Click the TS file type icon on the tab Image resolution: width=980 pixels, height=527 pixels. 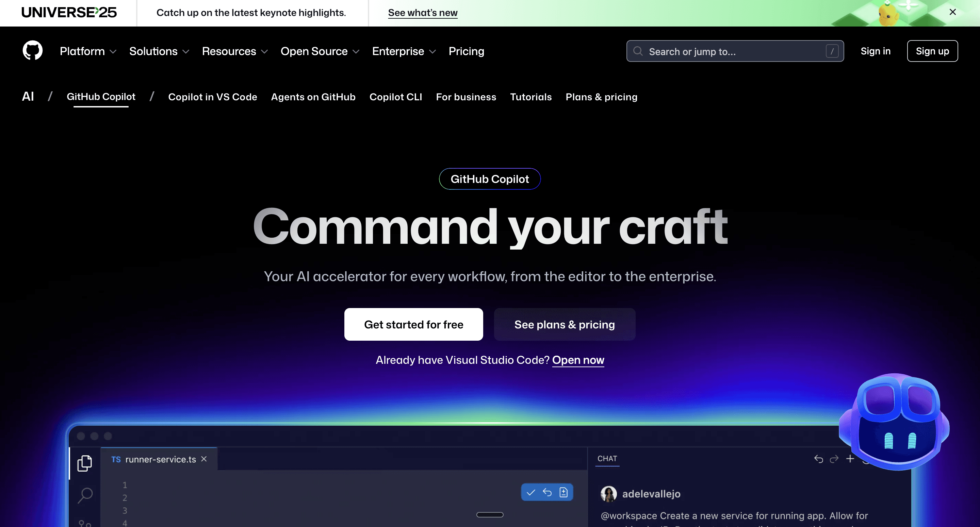pos(116,459)
